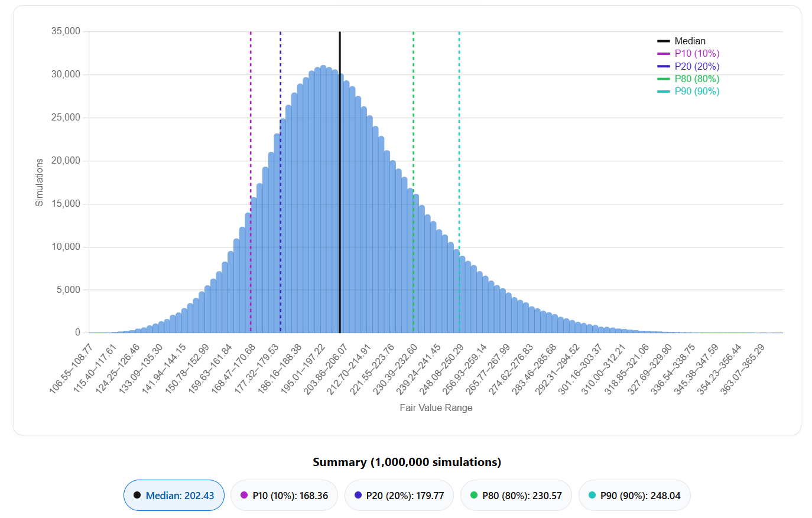812x518 pixels.
Task: Toggle the P10 (10%) legend entry
Action: [688, 53]
